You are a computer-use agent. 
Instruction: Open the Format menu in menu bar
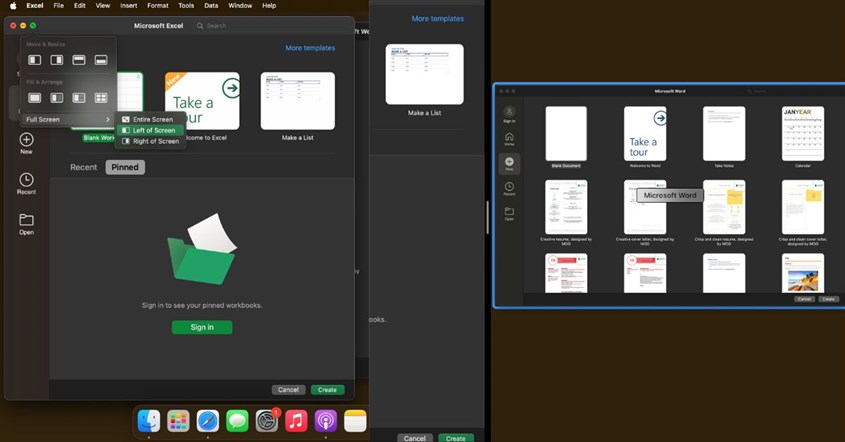[157, 6]
